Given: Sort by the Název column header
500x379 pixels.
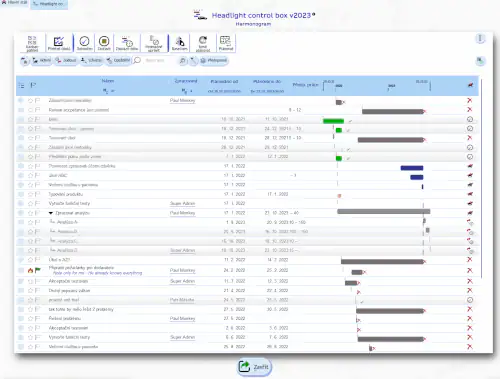Looking at the screenshot, I should coord(108,81).
